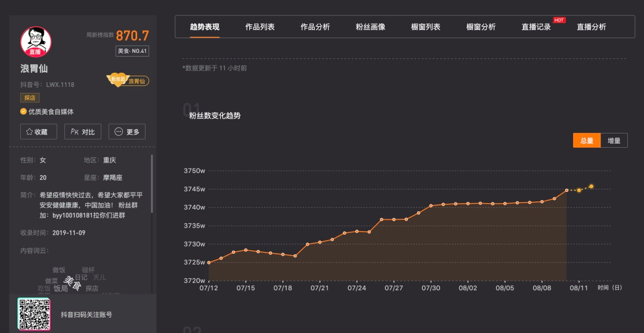
Task: Select 总量 total view toggle
Action: pyautogui.click(x=586, y=141)
